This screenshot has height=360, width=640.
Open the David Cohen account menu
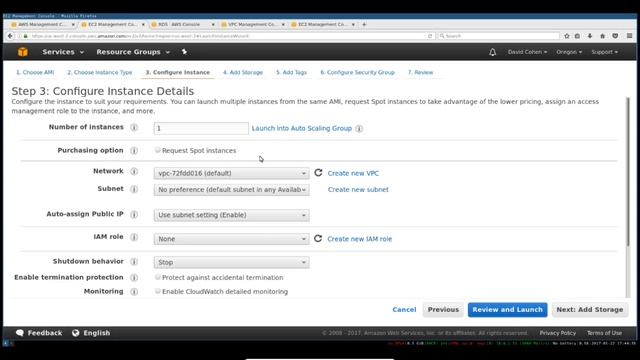pos(527,52)
